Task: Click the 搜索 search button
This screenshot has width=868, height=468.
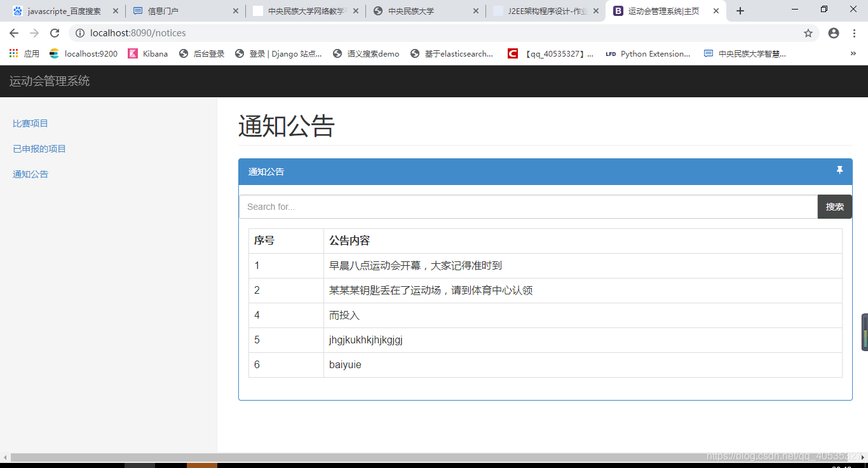Action: (835, 207)
